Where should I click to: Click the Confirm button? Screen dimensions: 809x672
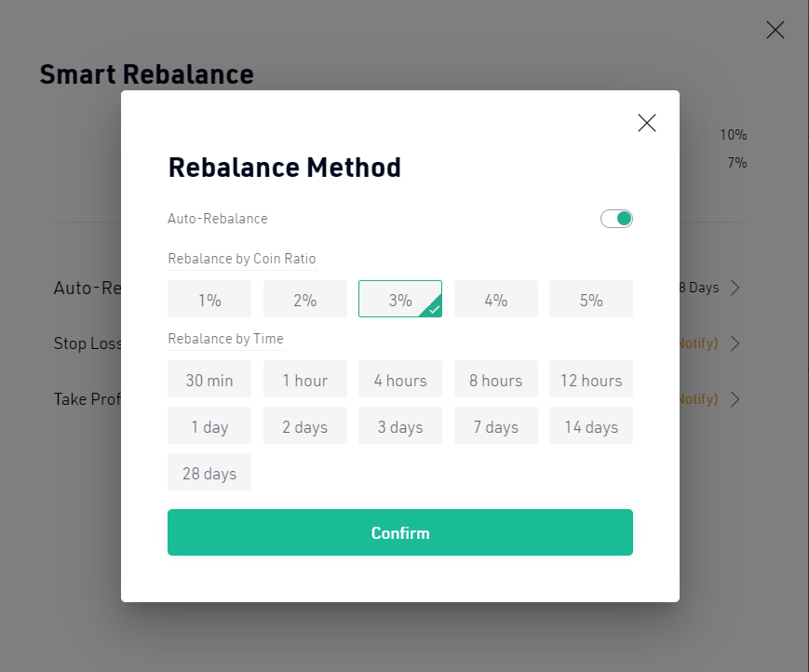coord(400,532)
